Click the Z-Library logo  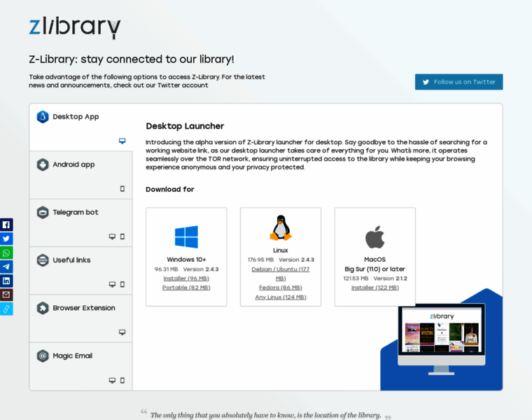pyautogui.click(x=75, y=27)
